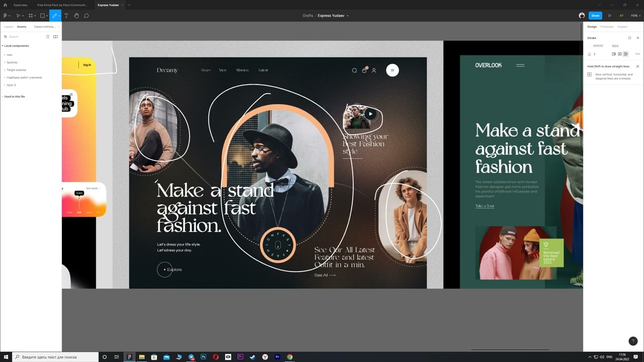Activate the Comment tool

pyautogui.click(x=87, y=16)
